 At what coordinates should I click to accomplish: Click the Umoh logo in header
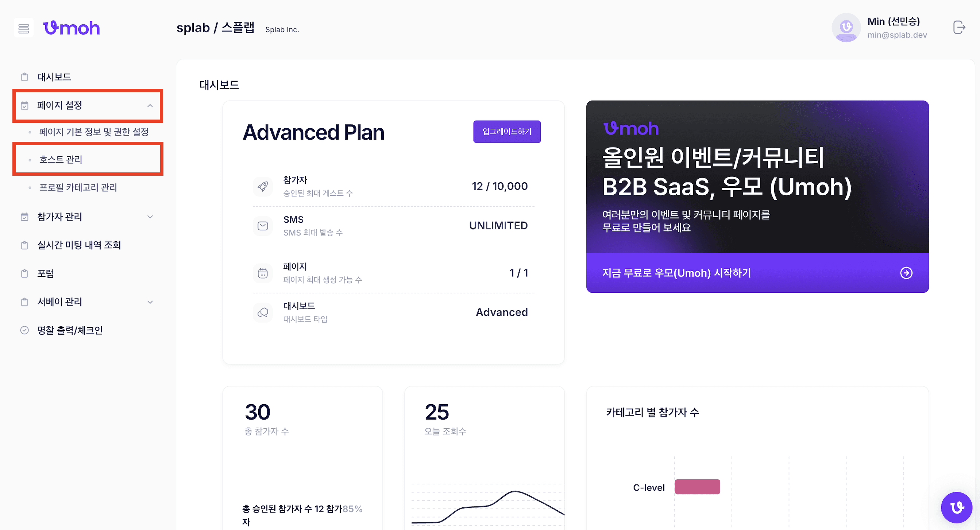(x=72, y=28)
